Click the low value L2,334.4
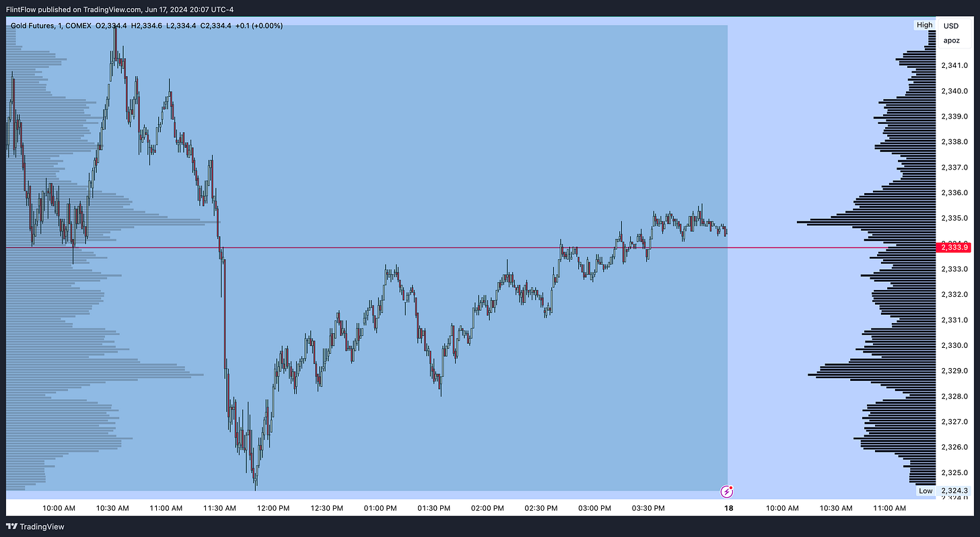Viewport: 980px width, 537px height. coord(181,26)
